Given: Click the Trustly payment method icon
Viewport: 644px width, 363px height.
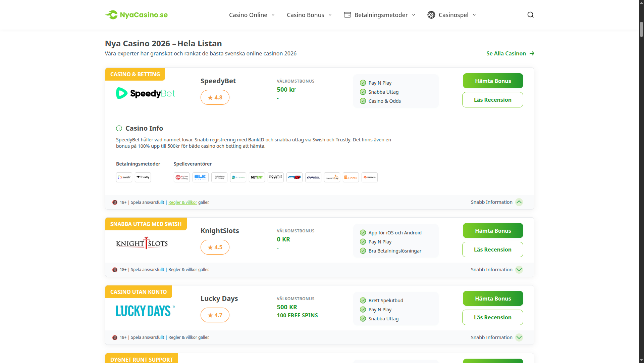Looking at the screenshot, I should (143, 177).
